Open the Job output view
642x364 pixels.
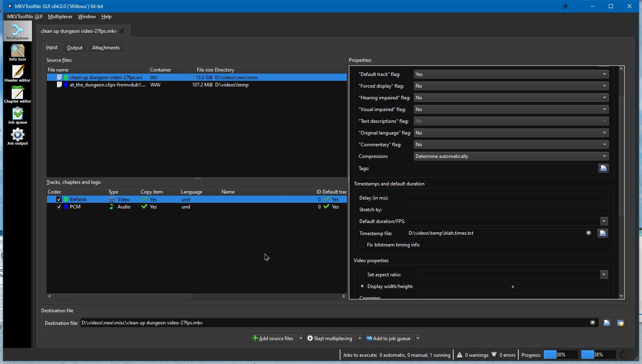pos(17,137)
